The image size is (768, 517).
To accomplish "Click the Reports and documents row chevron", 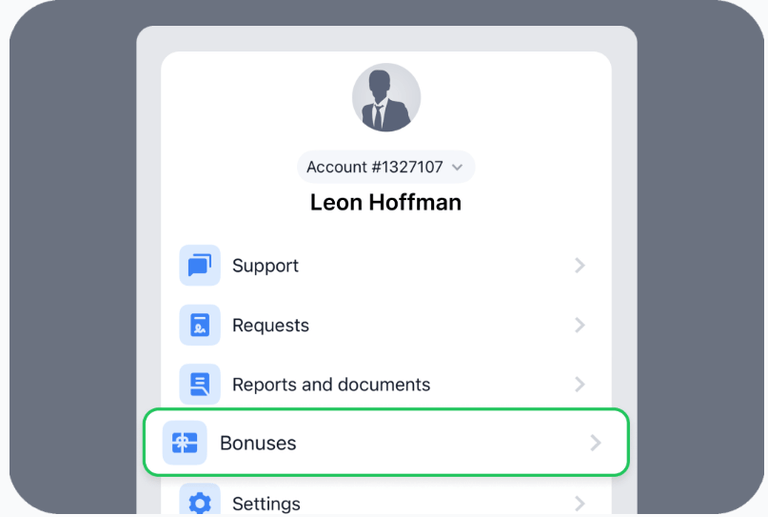I will 580,384.
